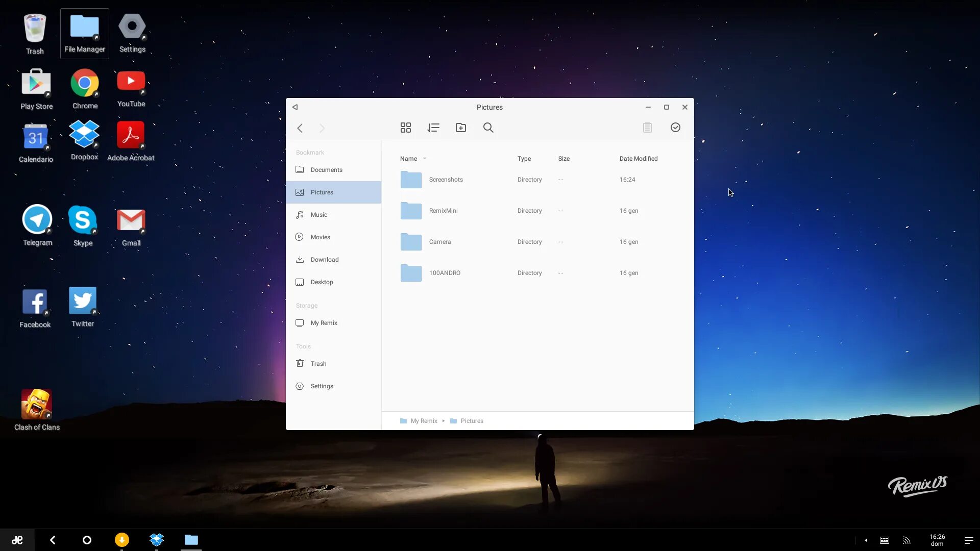Collapse the sidebar using the triangle icon
This screenshot has width=980, height=551.
[295, 107]
